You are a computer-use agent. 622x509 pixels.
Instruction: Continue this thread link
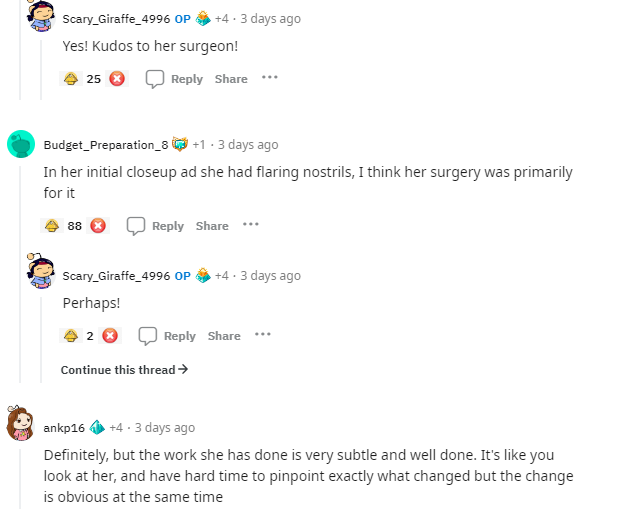[124, 370]
